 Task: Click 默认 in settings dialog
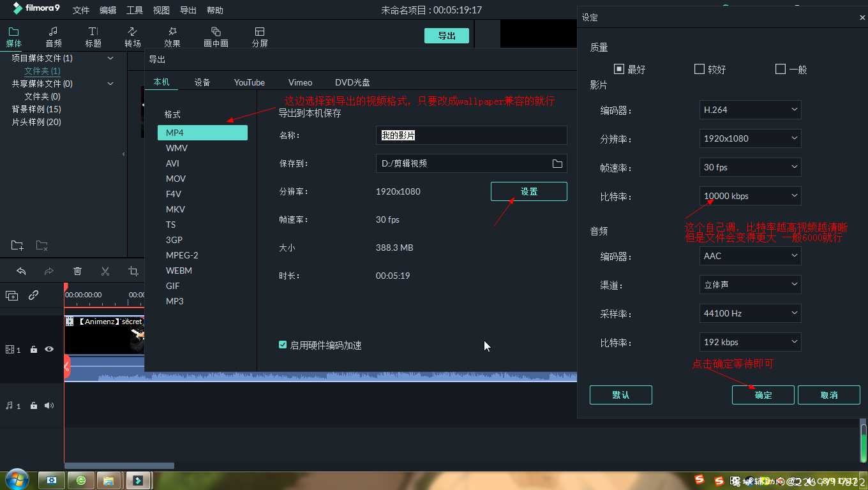point(621,395)
